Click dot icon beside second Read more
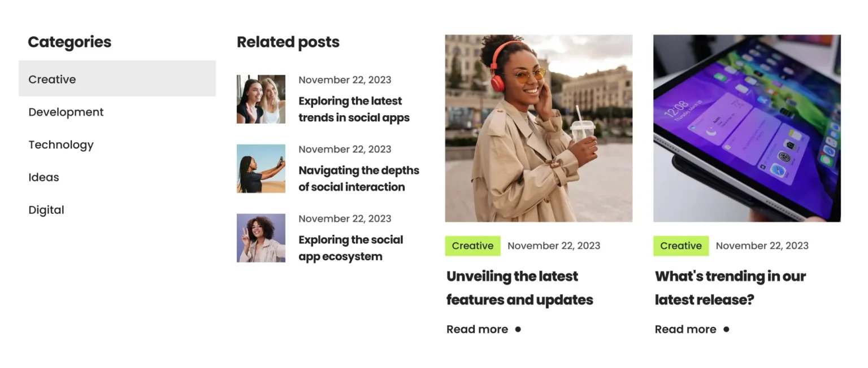868x368 pixels. tap(726, 329)
